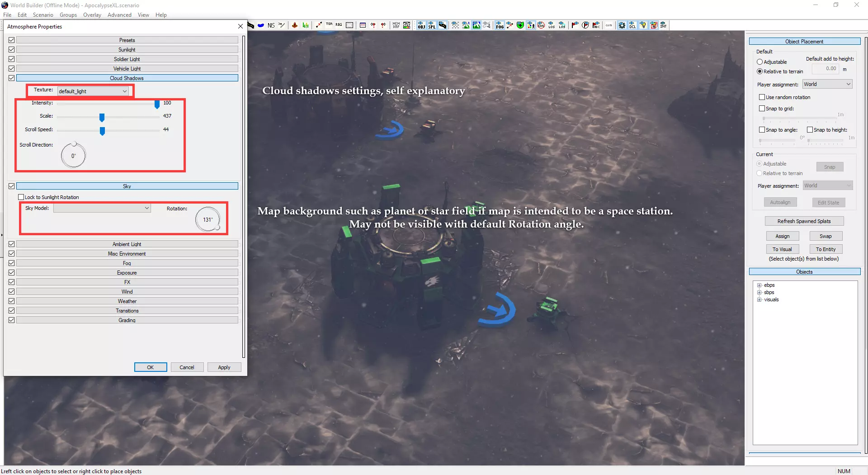Click OK in Atmosphere Properties
Viewport: 868px width, 475px height.
coord(151,367)
